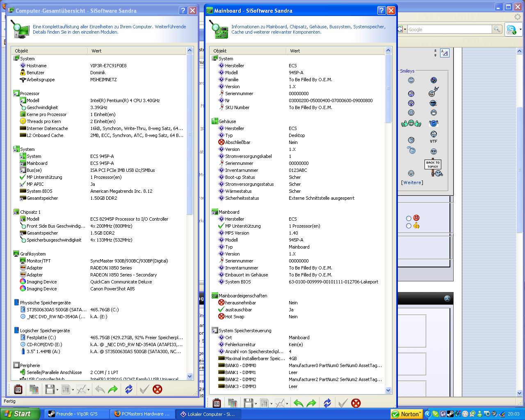The width and height of the screenshot is (525, 420).
Task: Open chart dropdown arrow in Mainboard toolbar
Action: tap(287, 404)
